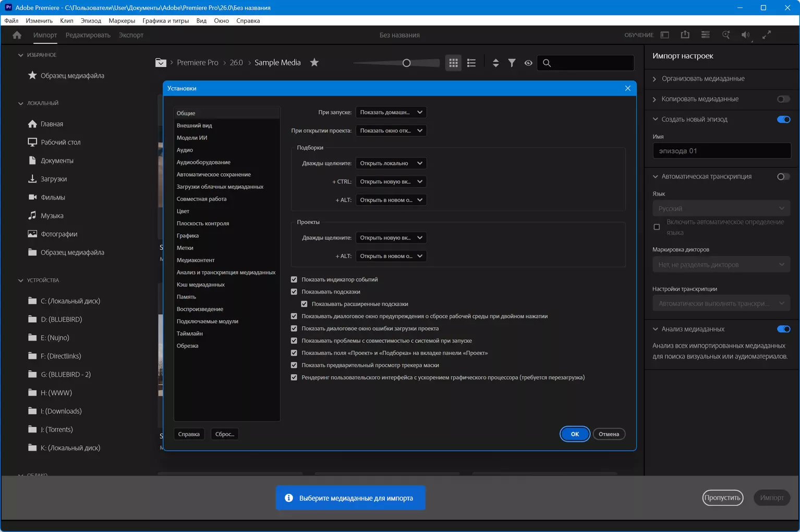
Task: Switch to the Экспорт tab
Action: point(131,35)
